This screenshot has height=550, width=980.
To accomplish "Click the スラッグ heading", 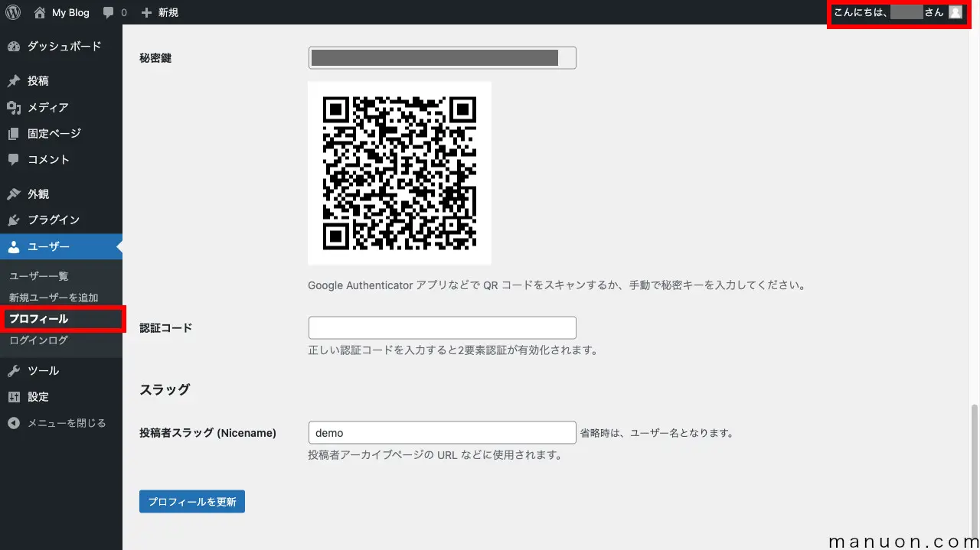I will tap(165, 389).
